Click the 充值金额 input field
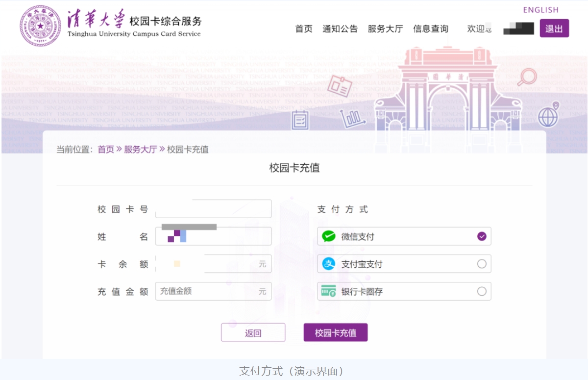 tap(207, 291)
